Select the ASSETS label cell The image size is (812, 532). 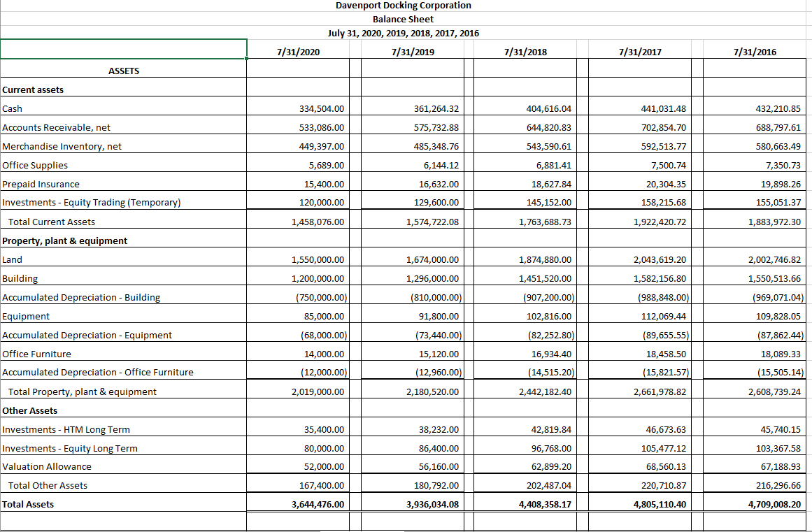coord(123,71)
